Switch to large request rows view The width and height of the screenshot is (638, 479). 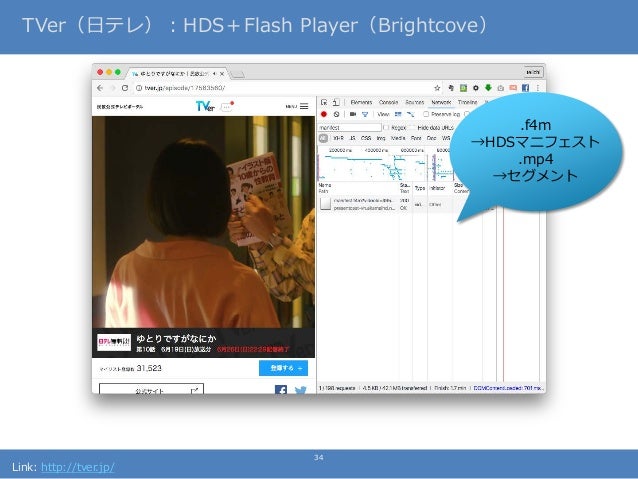(398, 114)
